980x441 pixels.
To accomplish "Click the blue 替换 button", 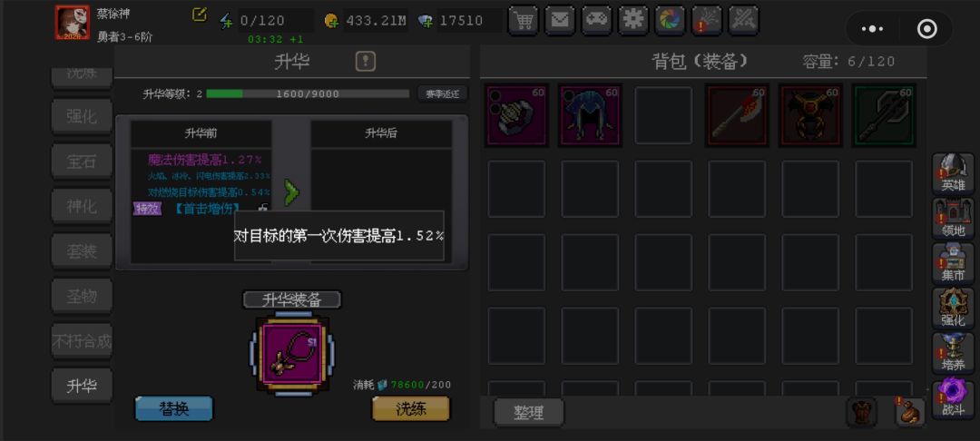I will (x=173, y=409).
